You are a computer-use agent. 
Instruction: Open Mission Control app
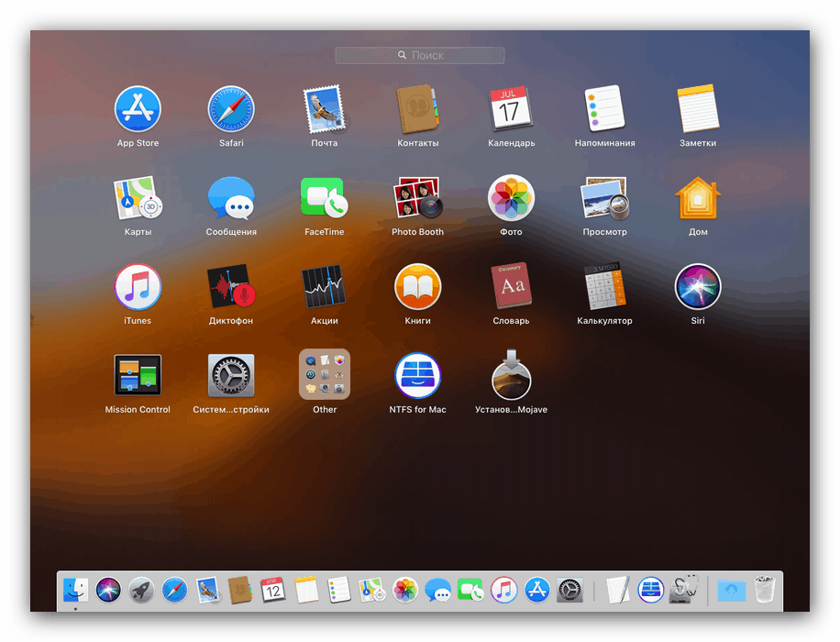(x=138, y=375)
